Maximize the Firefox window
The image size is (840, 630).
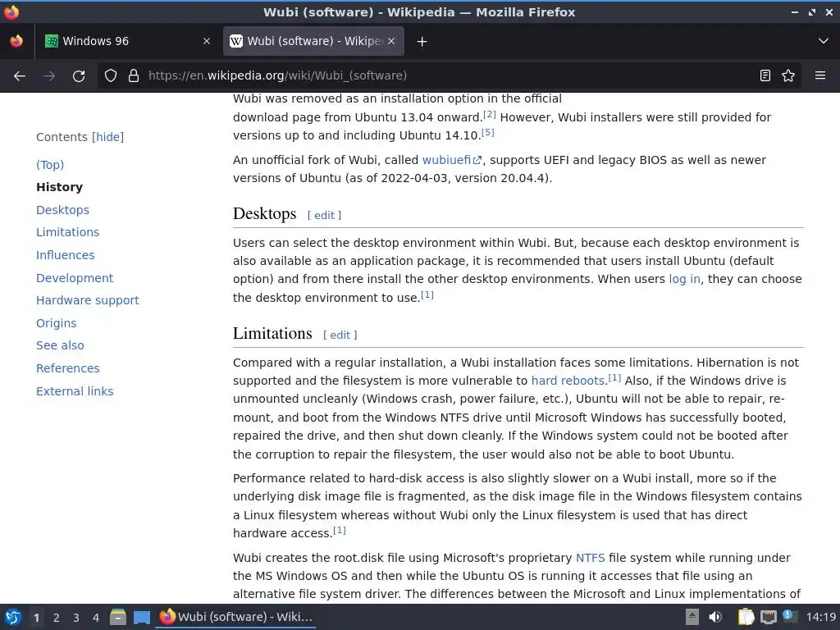[812, 11]
